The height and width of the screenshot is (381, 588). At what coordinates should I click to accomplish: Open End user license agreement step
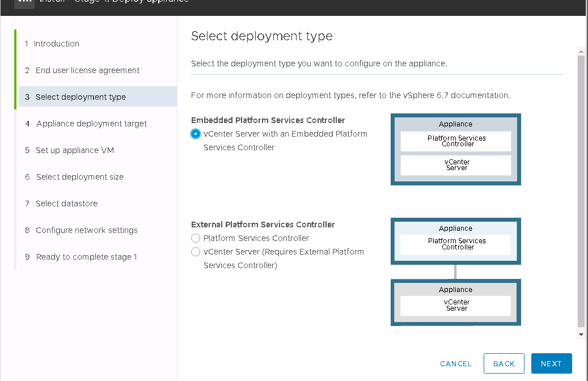(x=87, y=70)
